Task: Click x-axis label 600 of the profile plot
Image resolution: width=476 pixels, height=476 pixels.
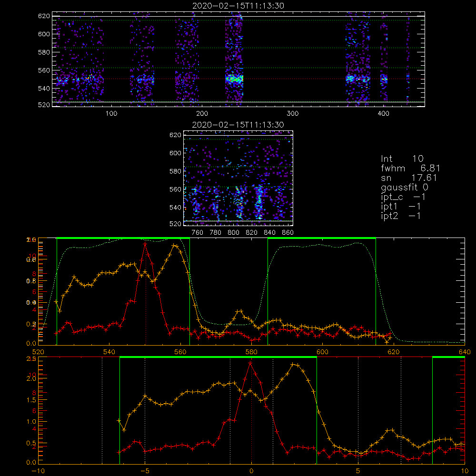Action: pyautogui.click(x=322, y=352)
